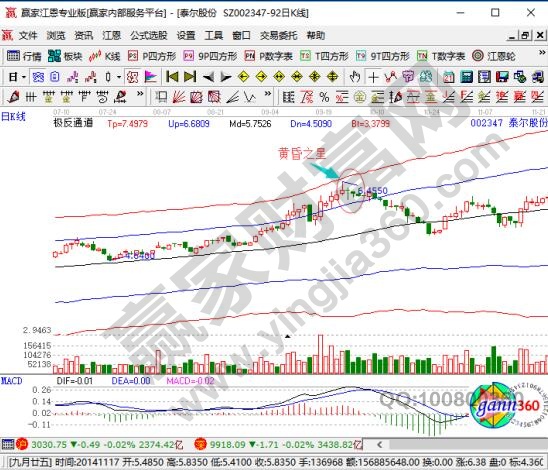
Task: Expand the 日 period dropdown
Action: [16, 77]
